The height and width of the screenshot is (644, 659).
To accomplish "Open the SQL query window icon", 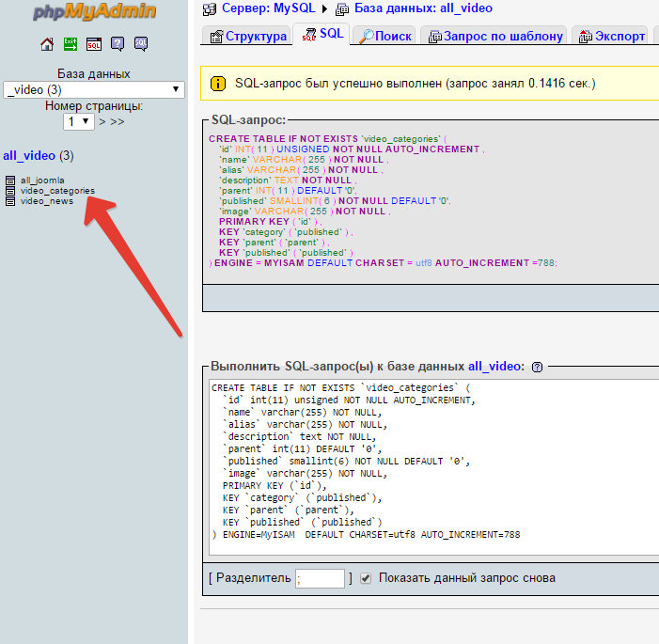I will [94, 44].
